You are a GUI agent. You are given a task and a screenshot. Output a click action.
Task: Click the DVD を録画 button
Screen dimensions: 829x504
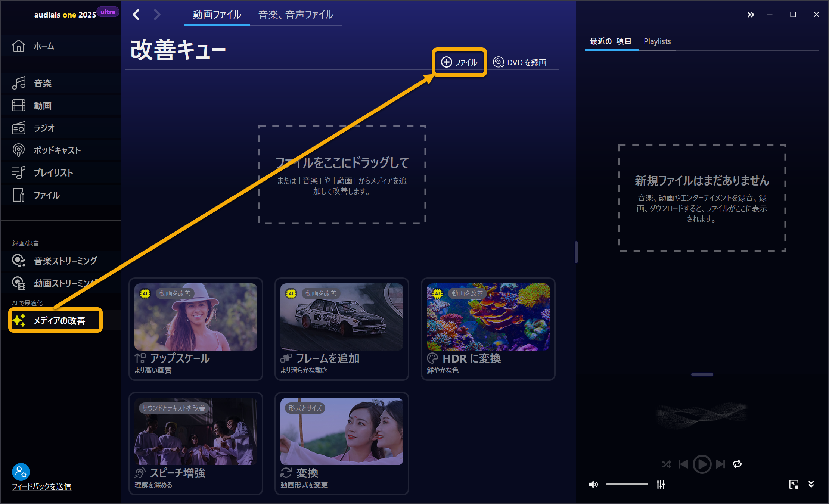520,62
